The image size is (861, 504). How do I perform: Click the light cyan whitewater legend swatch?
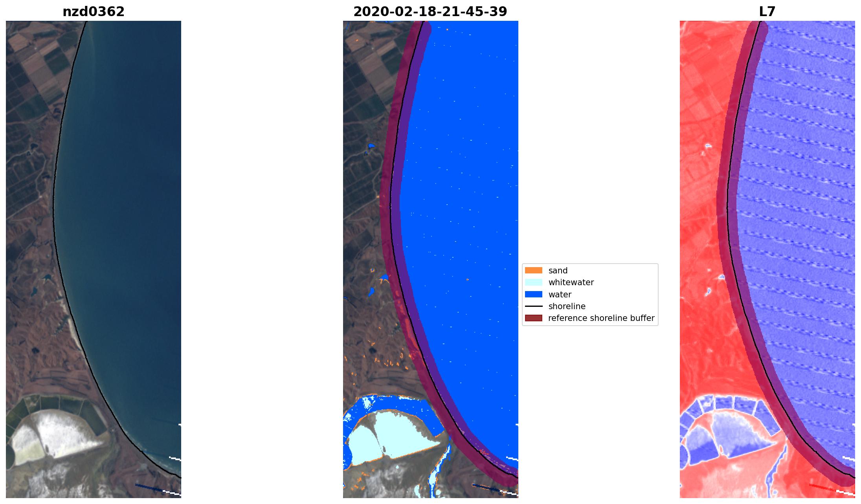[533, 282]
